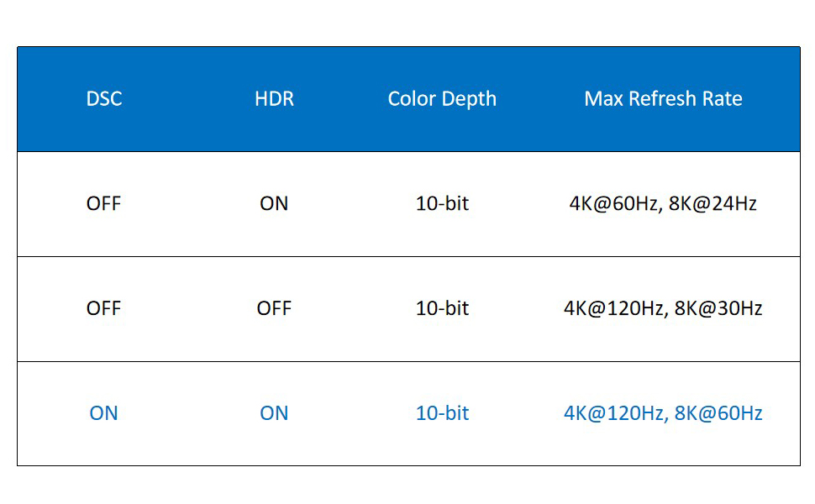Select the blue 8K@60Hz text
815x504 pixels.
pos(718,413)
